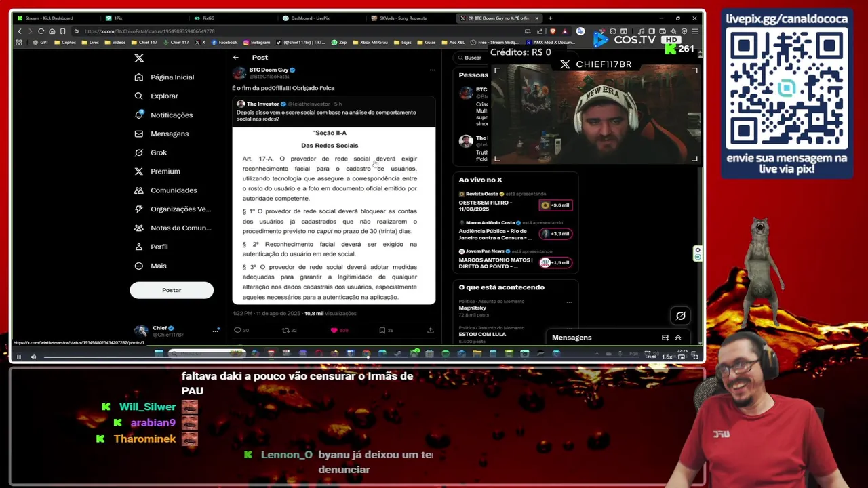Viewport: 868px width, 488px height.
Task: Open Revista Oeste live broadcast
Action: 515,202
